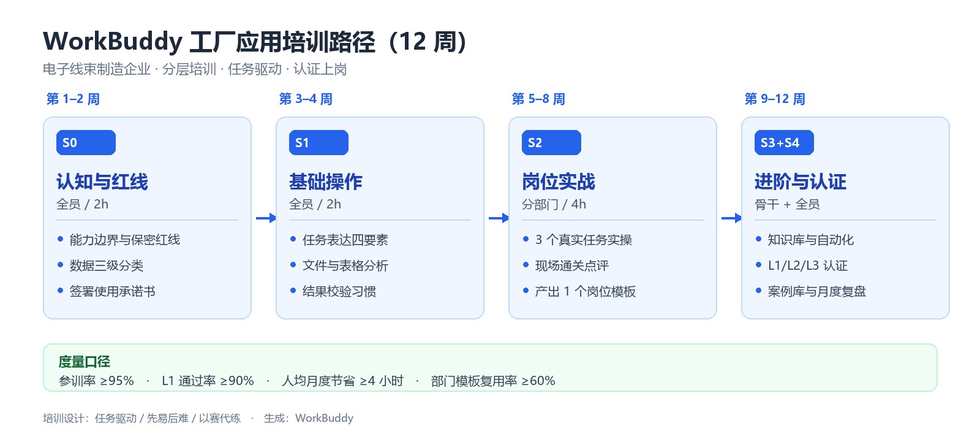Click the heading "认知与红线"
Viewport: 980px width, 439px height.
tap(102, 181)
